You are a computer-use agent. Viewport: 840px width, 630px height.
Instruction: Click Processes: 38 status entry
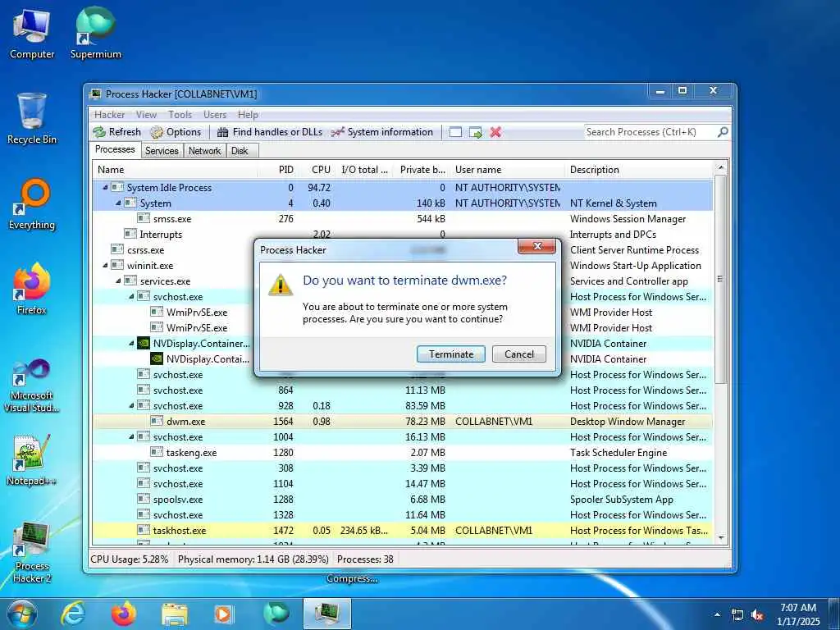click(365, 559)
